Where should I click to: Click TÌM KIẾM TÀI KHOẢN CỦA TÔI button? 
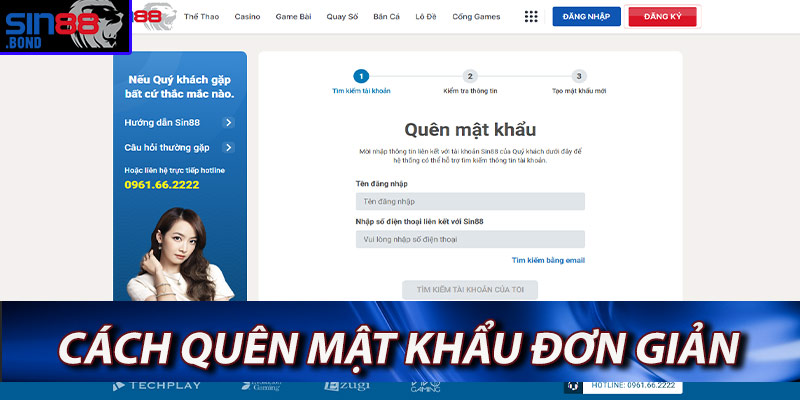click(x=470, y=290)
